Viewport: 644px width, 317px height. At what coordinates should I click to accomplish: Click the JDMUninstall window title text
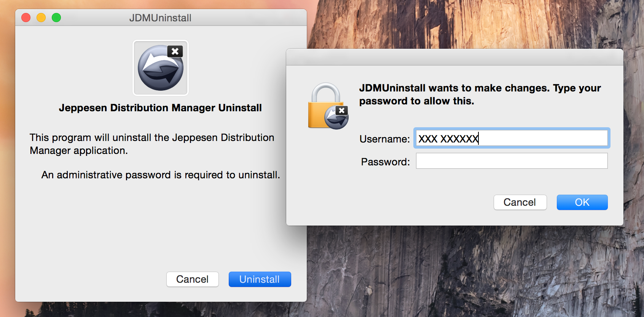pyautogui.click(x=160, y=18)
